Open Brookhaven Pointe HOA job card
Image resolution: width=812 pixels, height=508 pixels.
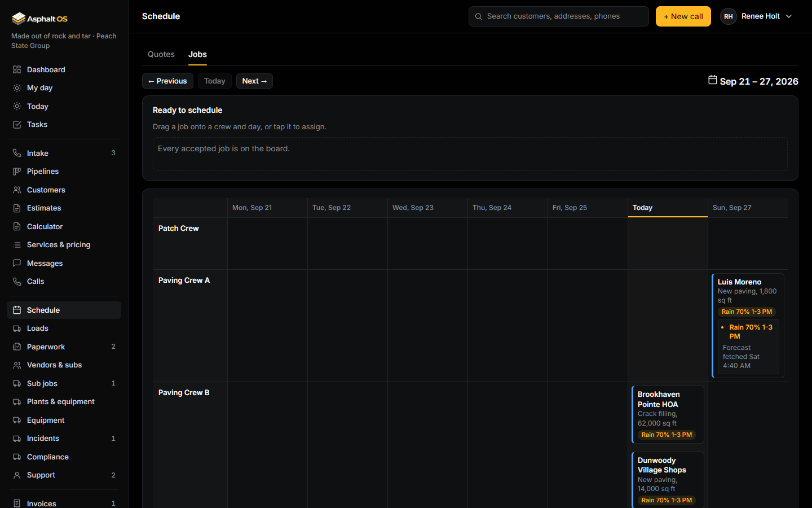pos(668,414)
